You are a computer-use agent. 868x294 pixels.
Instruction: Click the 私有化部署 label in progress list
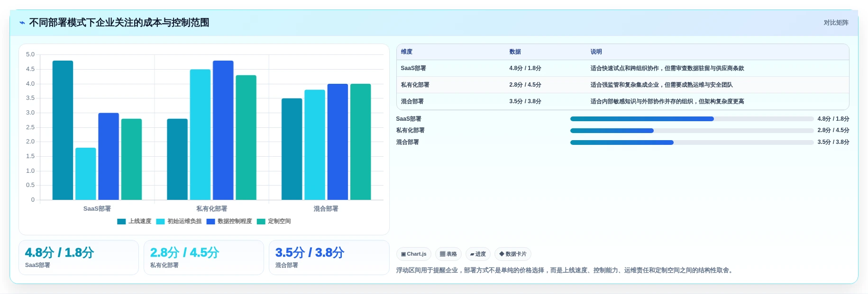411,130
